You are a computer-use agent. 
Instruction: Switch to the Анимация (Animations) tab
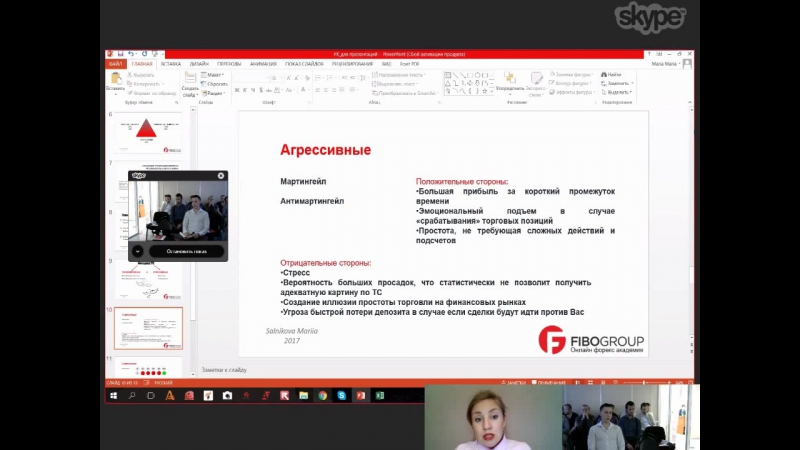click(x=263, y=64)
